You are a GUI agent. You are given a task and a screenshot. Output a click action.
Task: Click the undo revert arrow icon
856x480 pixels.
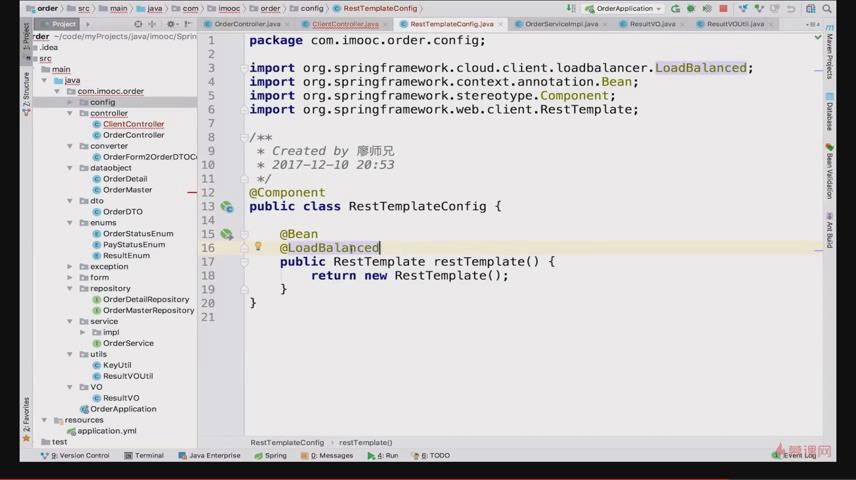pos(790,9)
